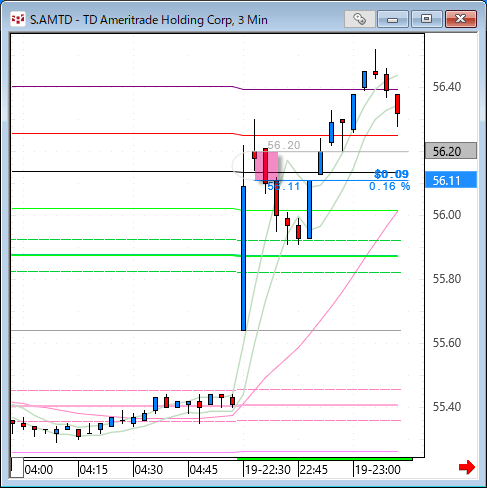The image size is (487, 488).
Task: Close the S.AMTD chart window
Action: [x=461, y=19]
